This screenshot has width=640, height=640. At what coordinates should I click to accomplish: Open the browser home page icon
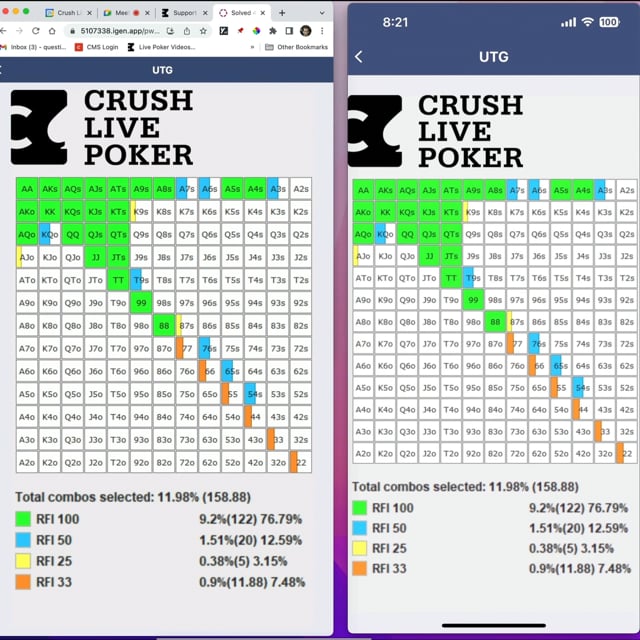[52, 31]
